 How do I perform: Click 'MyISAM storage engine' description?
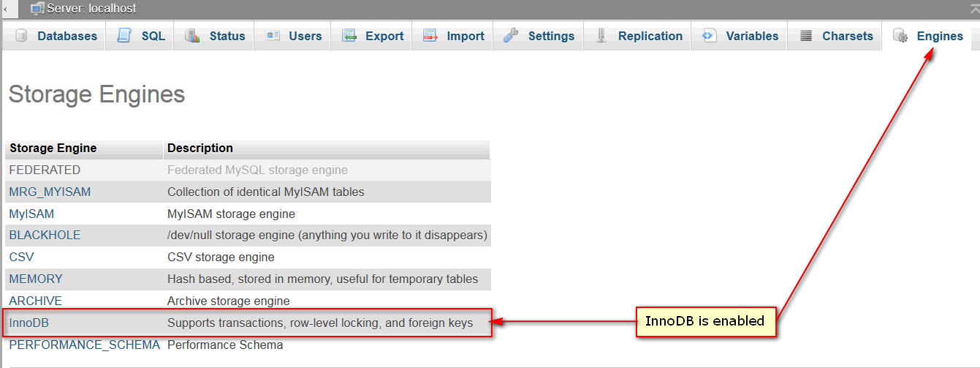tap(231, 214)
